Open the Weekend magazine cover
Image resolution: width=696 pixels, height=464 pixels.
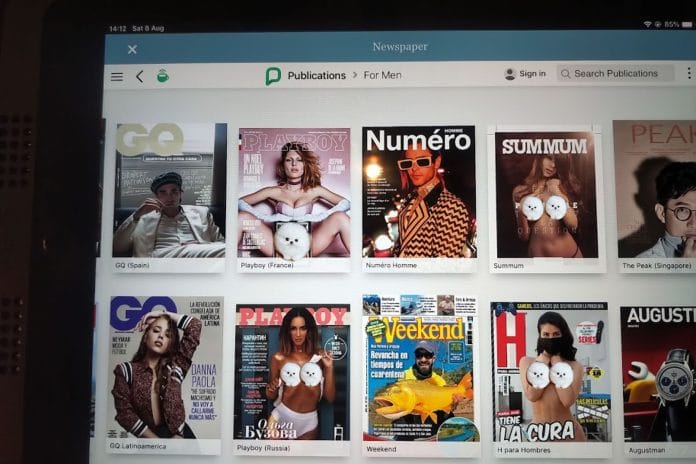click(x=420, y=368)
